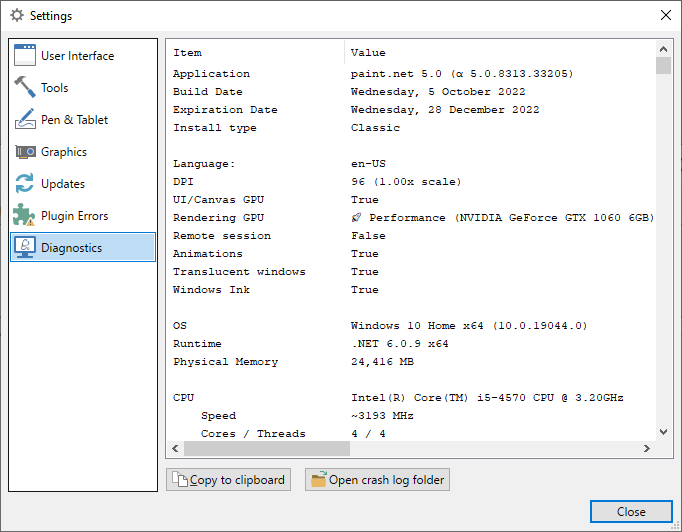Click the vertical scrollbar up arrow
This screenshot has width=682, height=532.
[663, 49]
